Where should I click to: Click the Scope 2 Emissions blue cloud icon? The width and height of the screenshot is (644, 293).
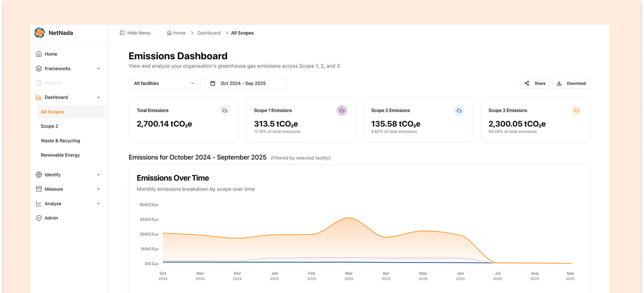[x=459, y=111]
